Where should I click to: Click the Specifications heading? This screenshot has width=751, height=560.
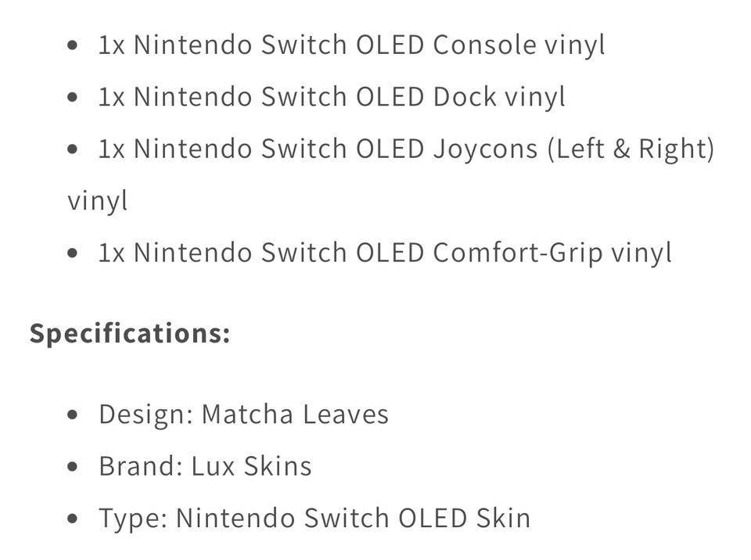point(130,333)
